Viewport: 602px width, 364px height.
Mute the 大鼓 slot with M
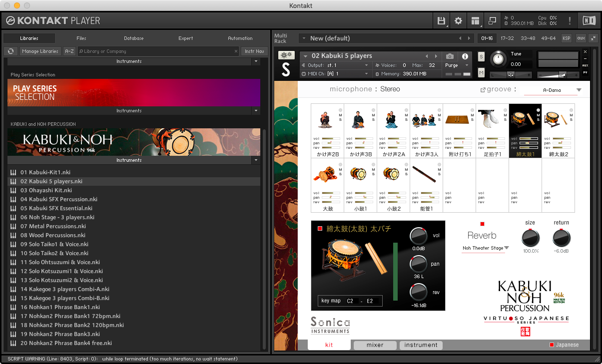[x=340, y=170]
